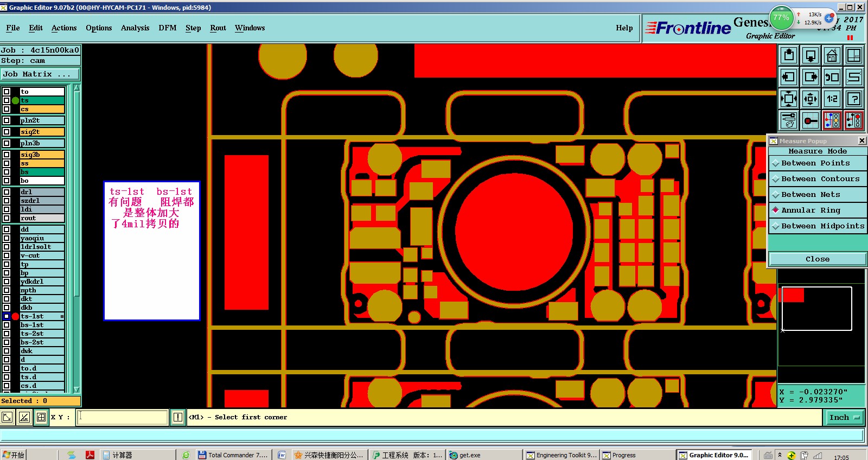Switch to Total Commander in the taskbar
Screen dimensions: 868x460
(x=233, y=455)
